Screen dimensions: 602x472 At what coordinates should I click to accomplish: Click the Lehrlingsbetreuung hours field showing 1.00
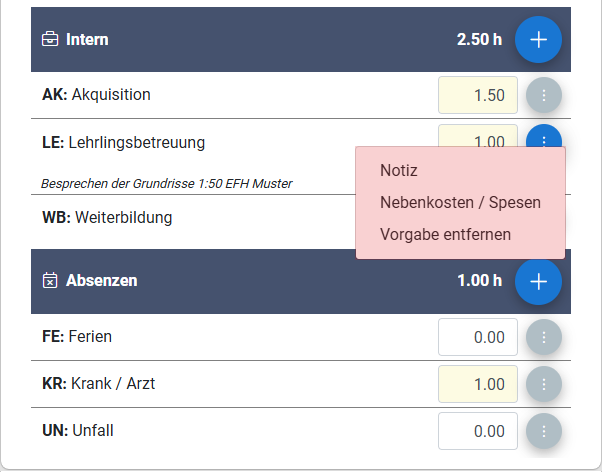[478, 136]
